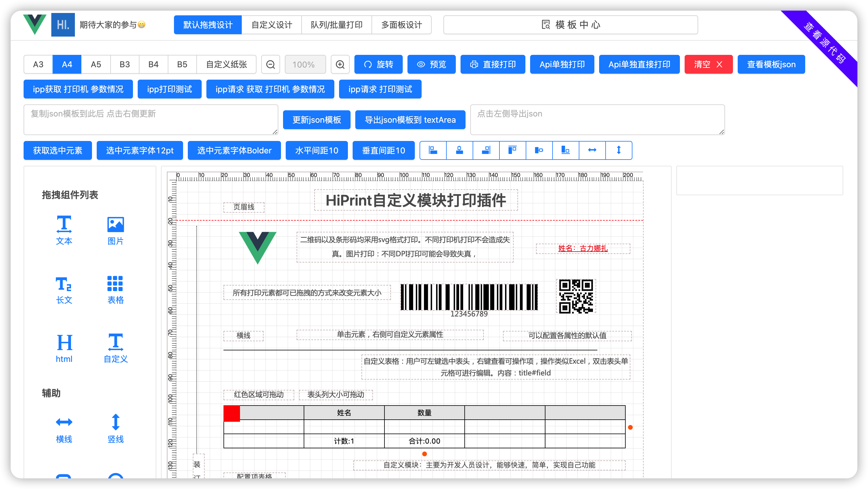The width and height of the screenshot is (868, 489).
Task: Click 水平间距10 button
Action: (316, 150)
